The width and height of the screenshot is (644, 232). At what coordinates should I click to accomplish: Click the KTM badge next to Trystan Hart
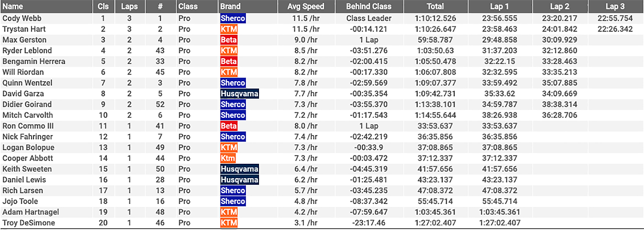click(229, 29)
